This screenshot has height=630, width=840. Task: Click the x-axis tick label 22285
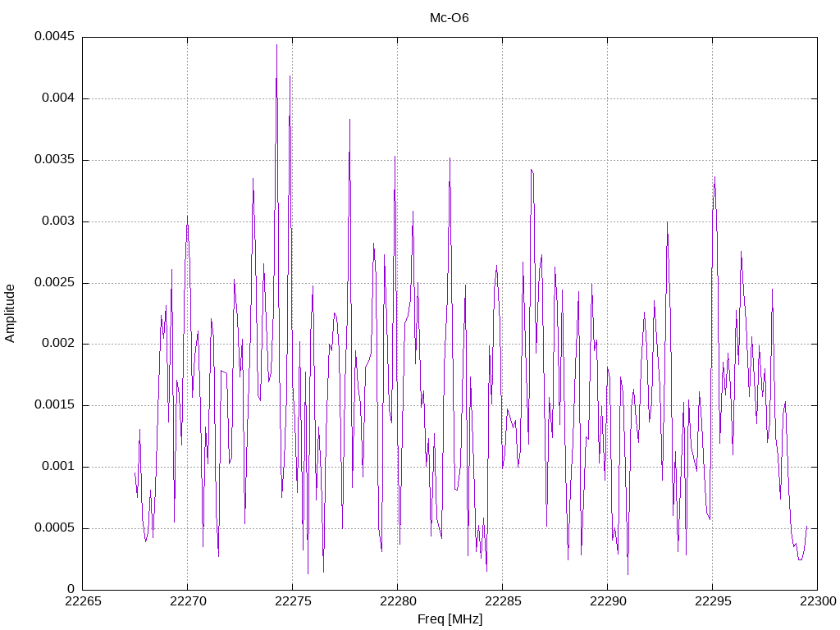pos(503,601)
